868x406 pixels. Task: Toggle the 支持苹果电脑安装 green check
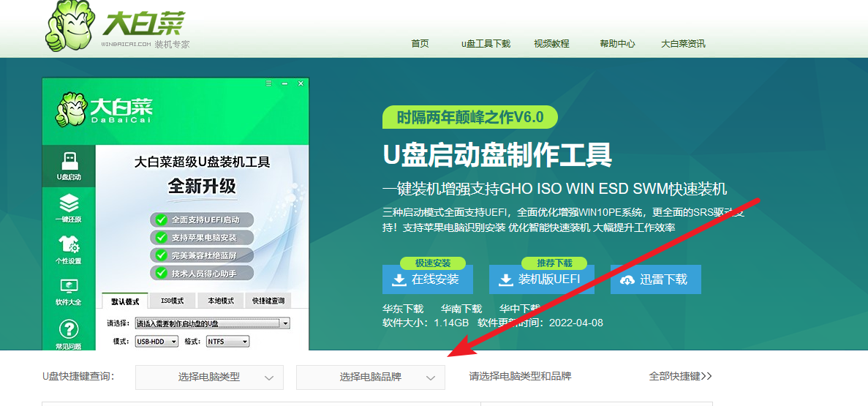tap(161, 238)
